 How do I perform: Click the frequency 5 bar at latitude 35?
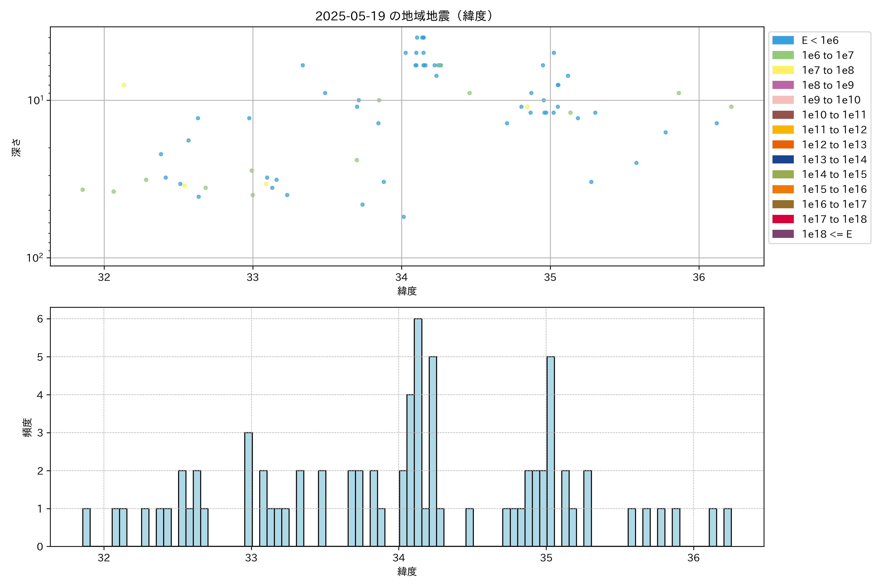point(551,451)
